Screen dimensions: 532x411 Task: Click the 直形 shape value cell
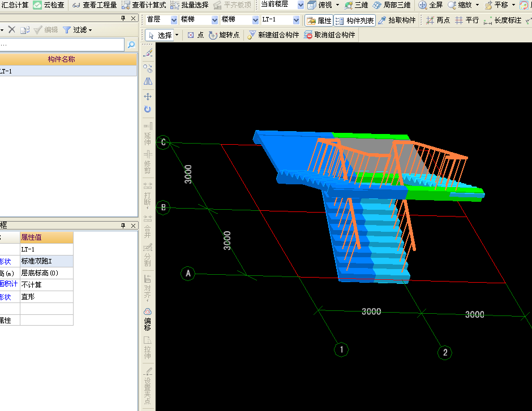tap(46, 297)
